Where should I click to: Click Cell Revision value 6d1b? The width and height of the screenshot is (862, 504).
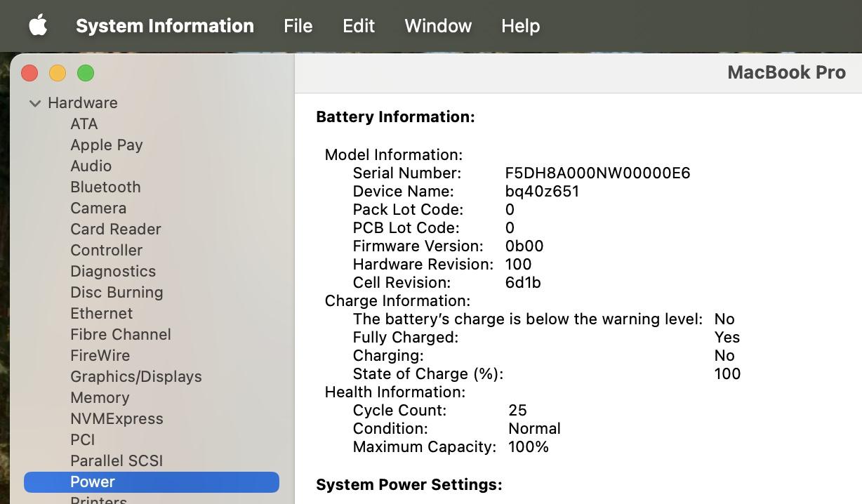523,282
